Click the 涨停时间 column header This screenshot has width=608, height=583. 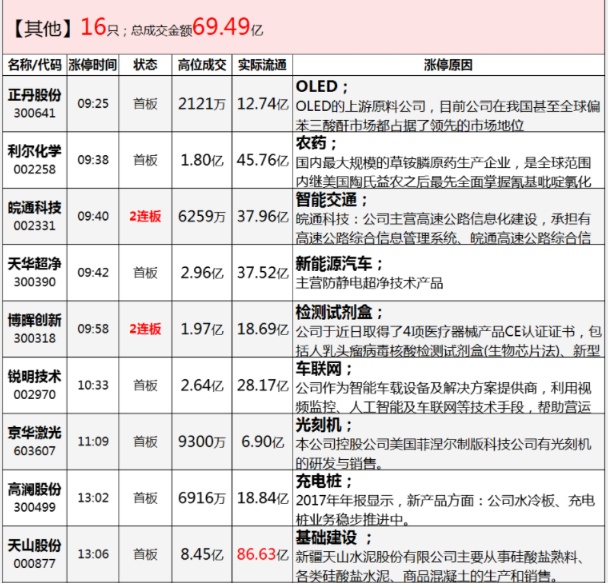pyautogui.click(x=93, y=65)
